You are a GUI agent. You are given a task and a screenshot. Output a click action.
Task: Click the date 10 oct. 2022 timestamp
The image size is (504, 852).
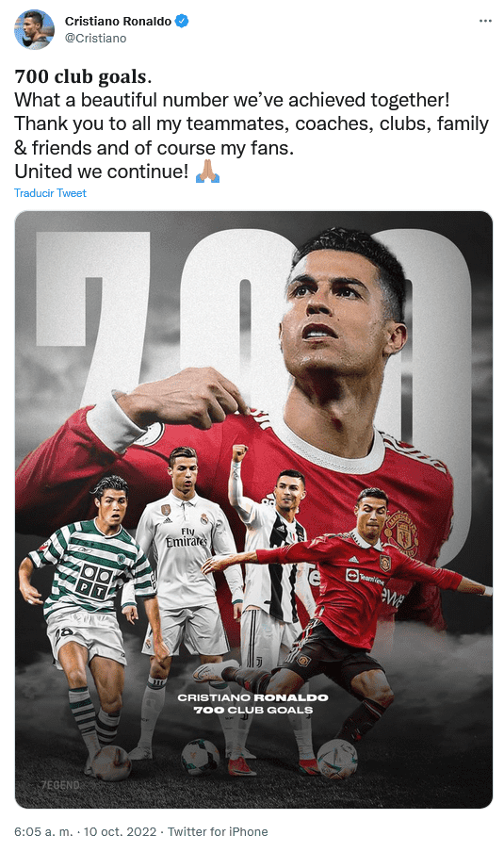120,832
